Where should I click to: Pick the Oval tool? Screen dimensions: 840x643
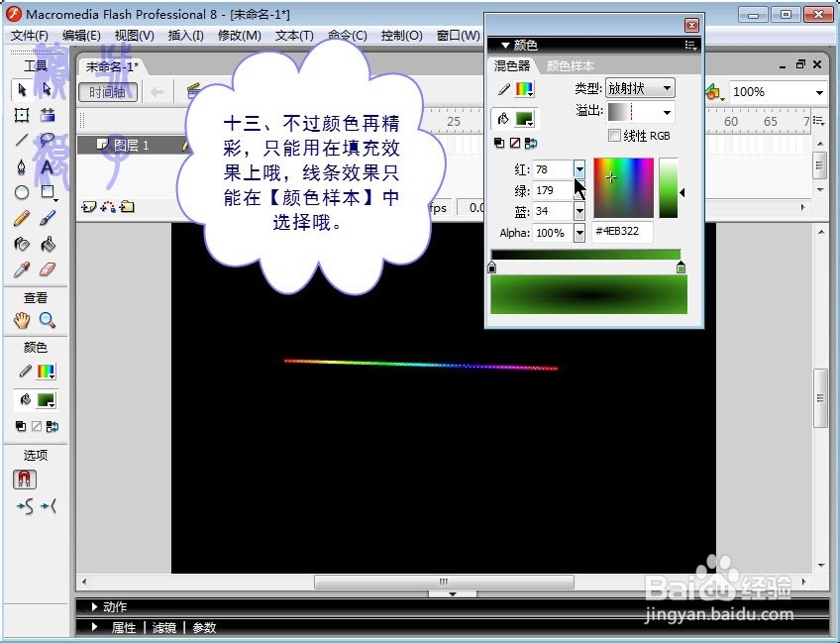pos(22,191)
